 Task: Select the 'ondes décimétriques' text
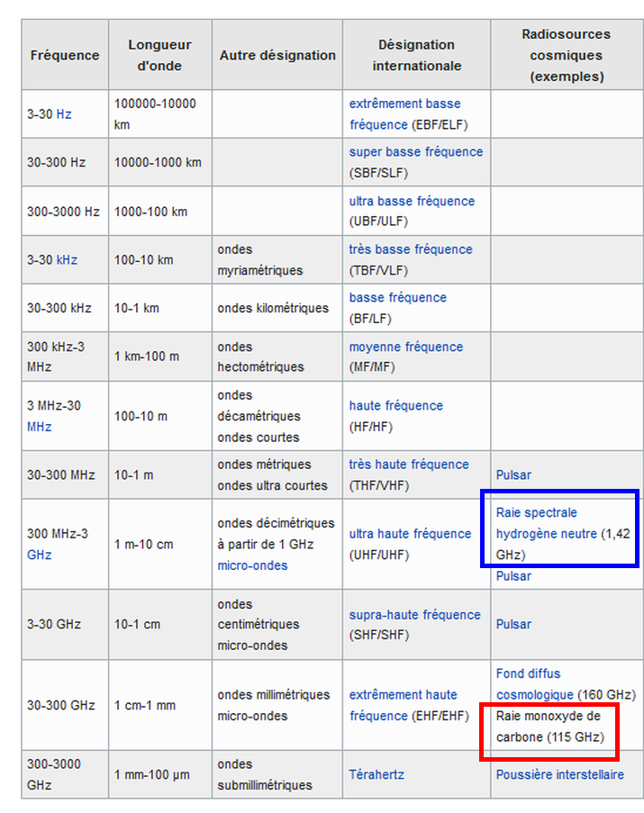click(276, 523)
